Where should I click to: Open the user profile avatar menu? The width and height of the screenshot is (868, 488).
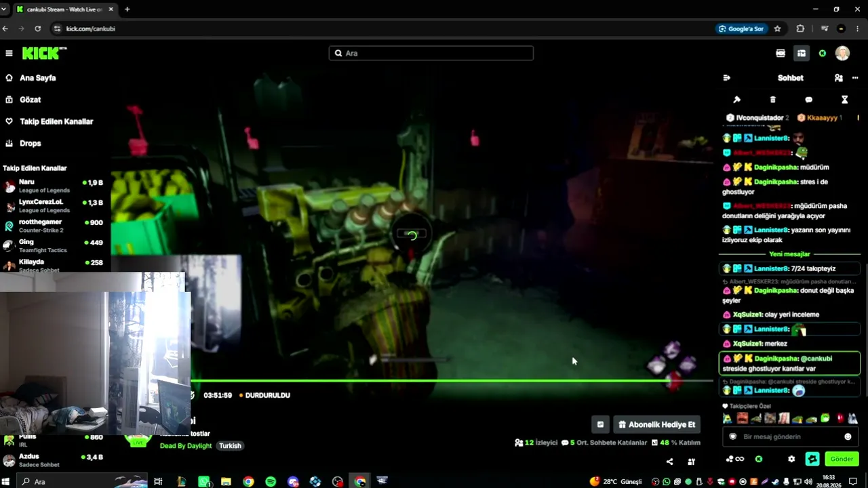tap(842, 53)
